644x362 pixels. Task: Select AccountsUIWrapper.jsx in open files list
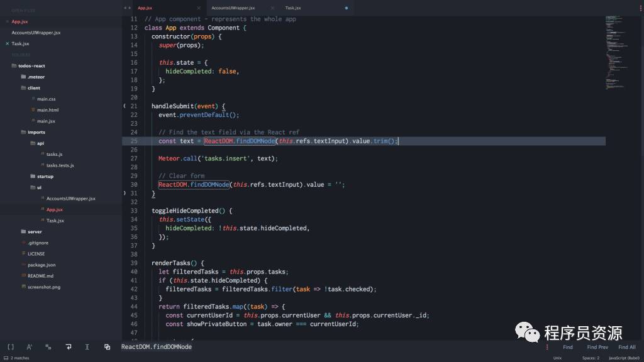[36, 33]
